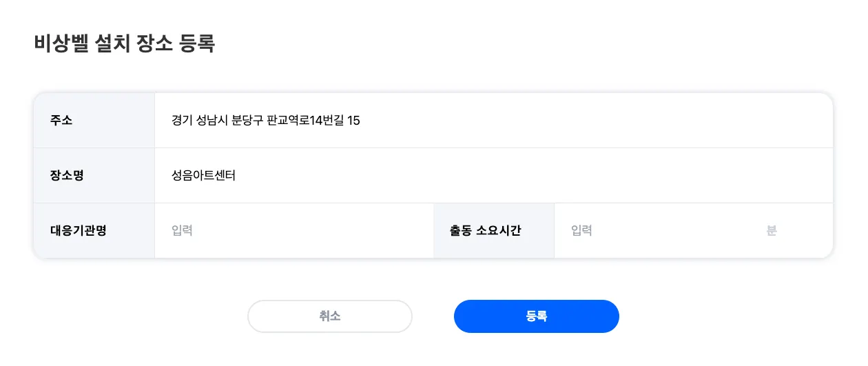This screenshot has height=366, width=868.
Task: Click the 비상벨 설치 장소 등록 heading
Action: tap(125, 43)
